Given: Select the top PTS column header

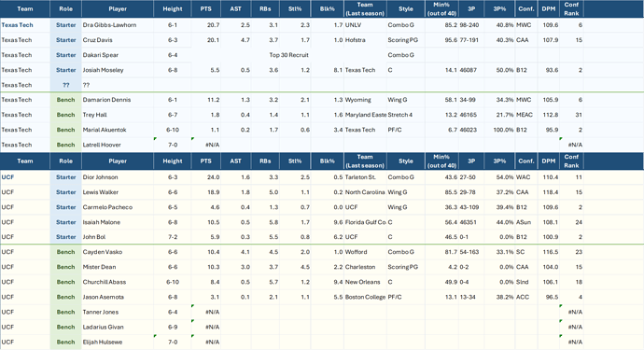Looking at the screenshot, I should pos(205,8).
